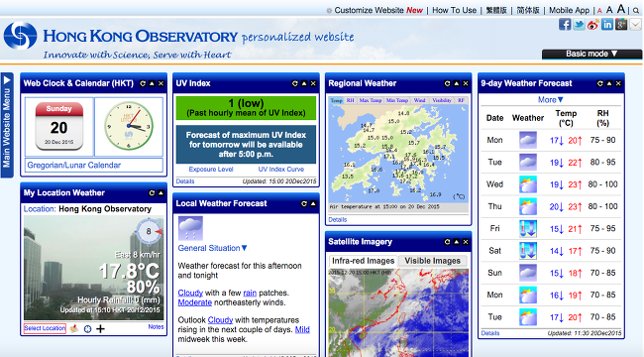Click the plus icon in My Location Weather
The image size is (644, 357).
point(101,328)
